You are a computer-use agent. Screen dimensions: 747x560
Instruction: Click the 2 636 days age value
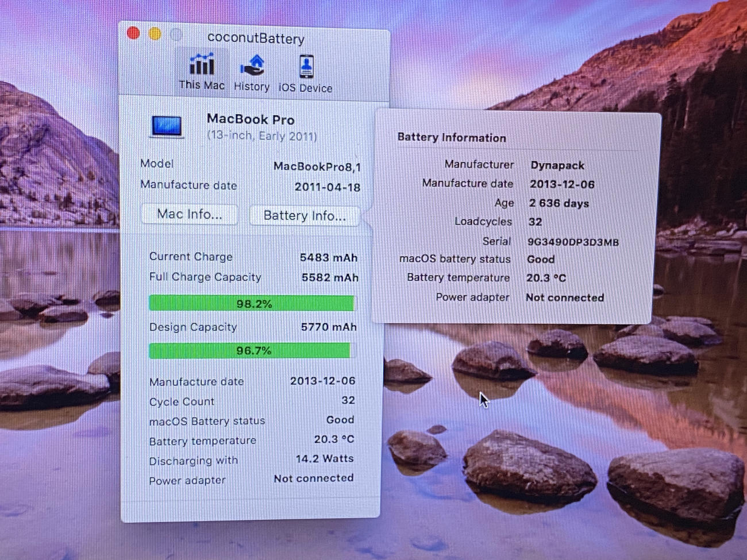(x=559, y=203)
